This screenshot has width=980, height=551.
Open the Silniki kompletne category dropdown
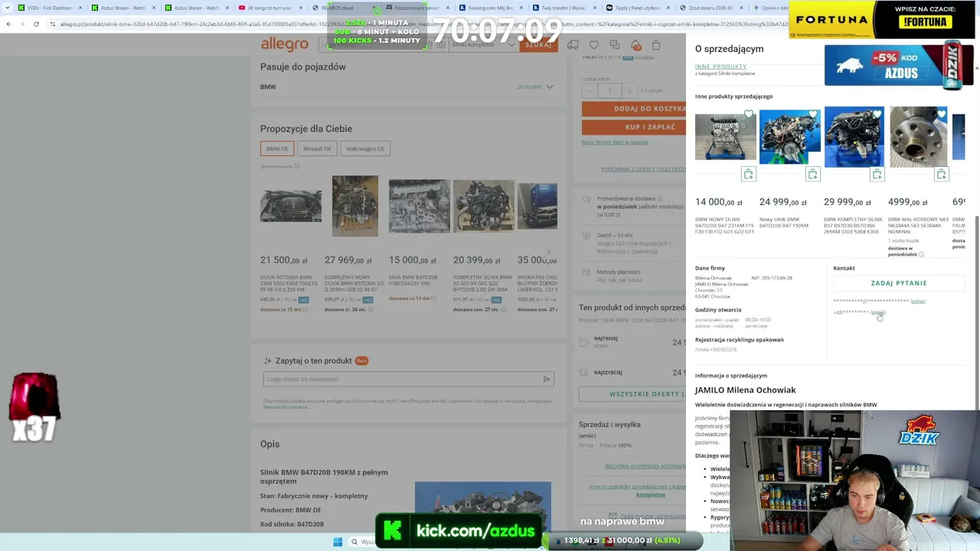482,45
